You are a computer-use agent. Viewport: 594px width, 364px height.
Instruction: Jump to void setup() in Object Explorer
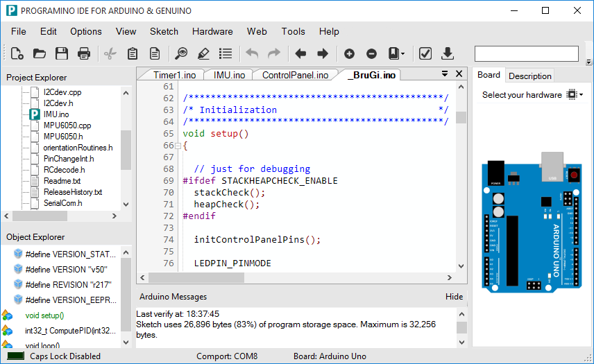point(44,315)
